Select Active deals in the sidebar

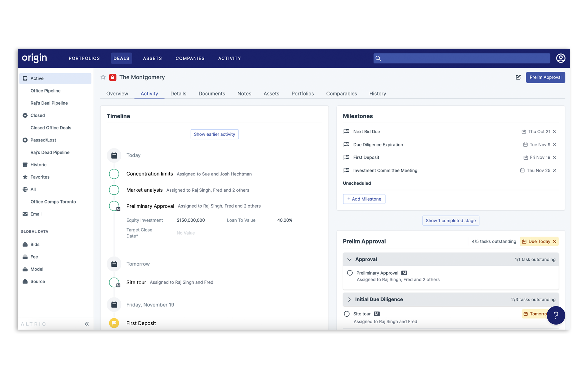point(55,79)
